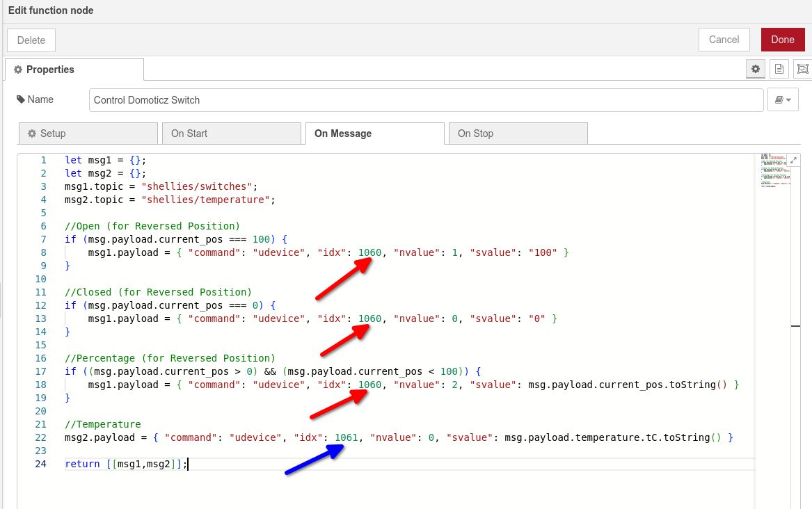The height and width of the screenshot is (509, 812).
Task: Open node appearance icon
Action: click(x=803, y=69)
